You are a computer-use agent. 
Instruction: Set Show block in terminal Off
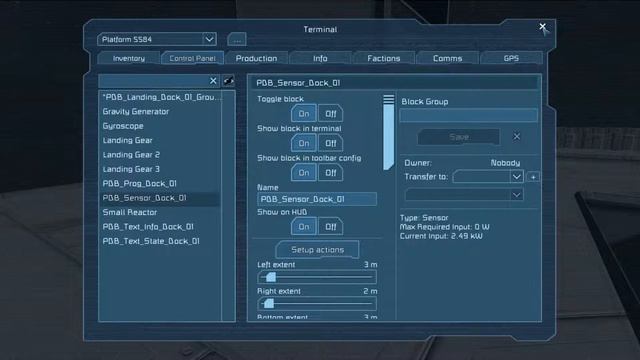click(331, 143)
